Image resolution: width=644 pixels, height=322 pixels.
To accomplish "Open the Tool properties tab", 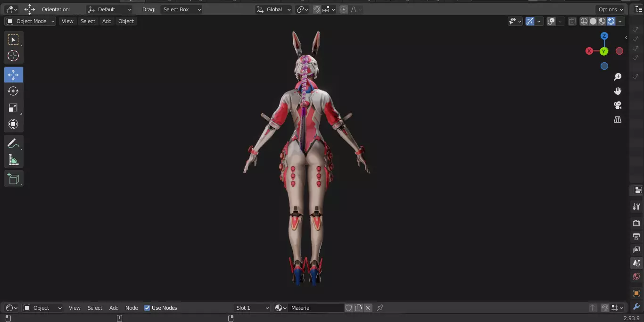I will click(636, 206).
